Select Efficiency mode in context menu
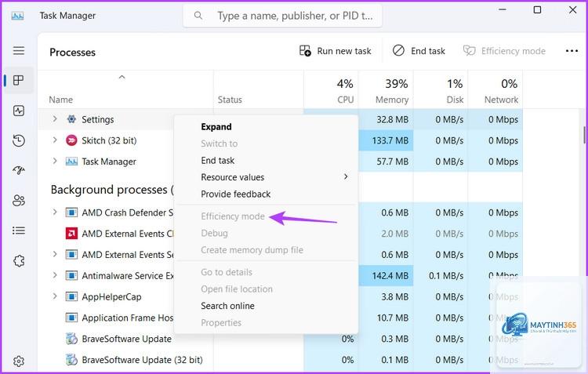The height and width of the screenshot is (374, 588). pos(233,216)
